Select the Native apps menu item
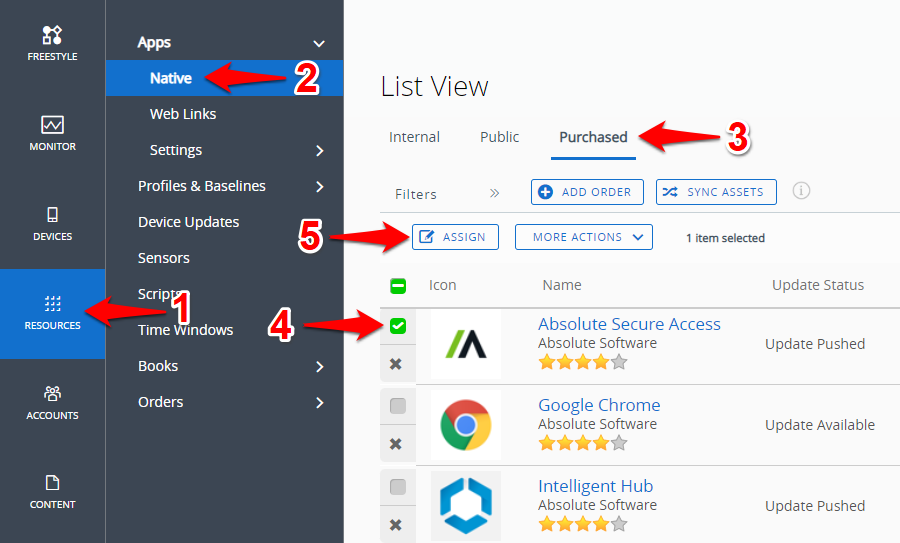The width and height of the screenshot is (900, 543). (x=224, y=78)
